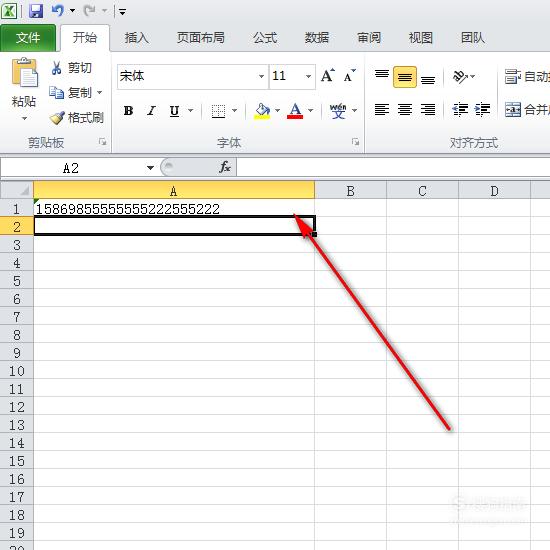Customize Quick Access Toolbar dropdown
The width and height of the screenshot is (550, 550).
122,12
